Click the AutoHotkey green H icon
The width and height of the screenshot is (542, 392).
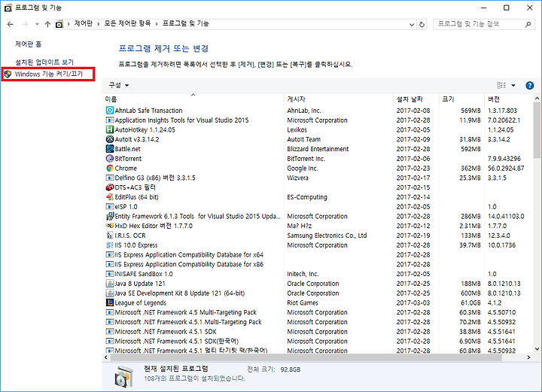point(110,130)
